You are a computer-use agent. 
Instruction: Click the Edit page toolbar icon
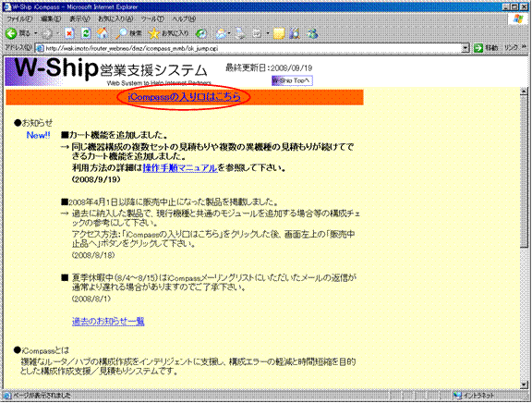[257, 33]
